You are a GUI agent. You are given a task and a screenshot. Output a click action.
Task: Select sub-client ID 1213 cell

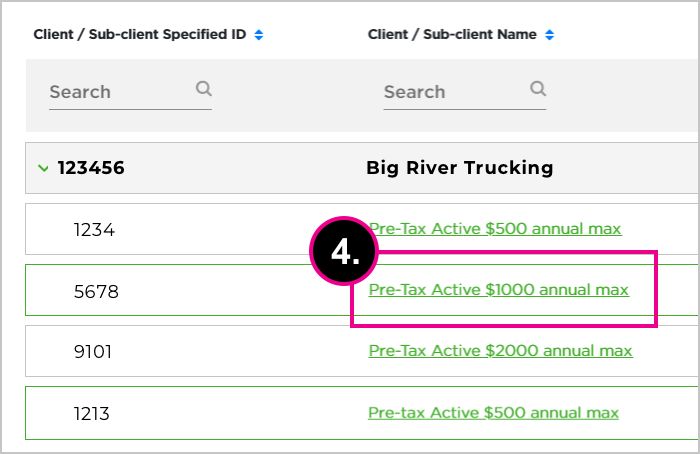(x=94, y=414)
